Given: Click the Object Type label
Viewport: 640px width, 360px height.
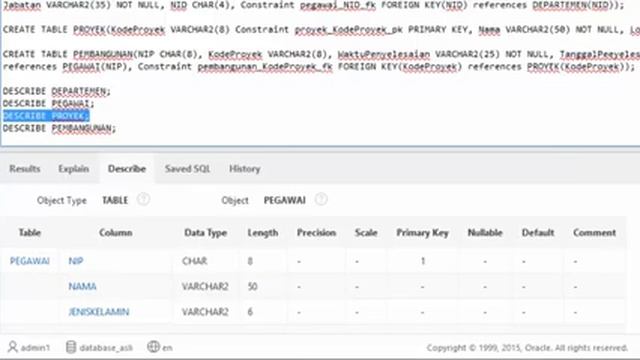Looking at the screenshot, I should [x=62, y=200].
